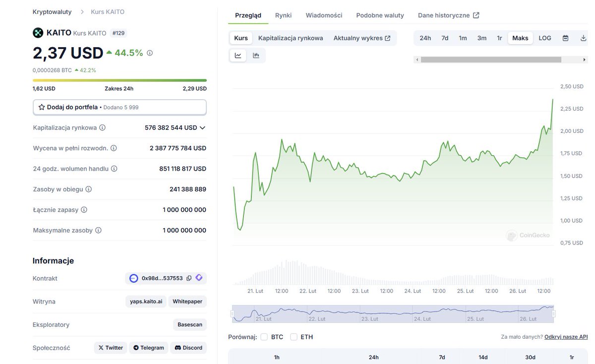Click left handle of chart navigator

232,313
